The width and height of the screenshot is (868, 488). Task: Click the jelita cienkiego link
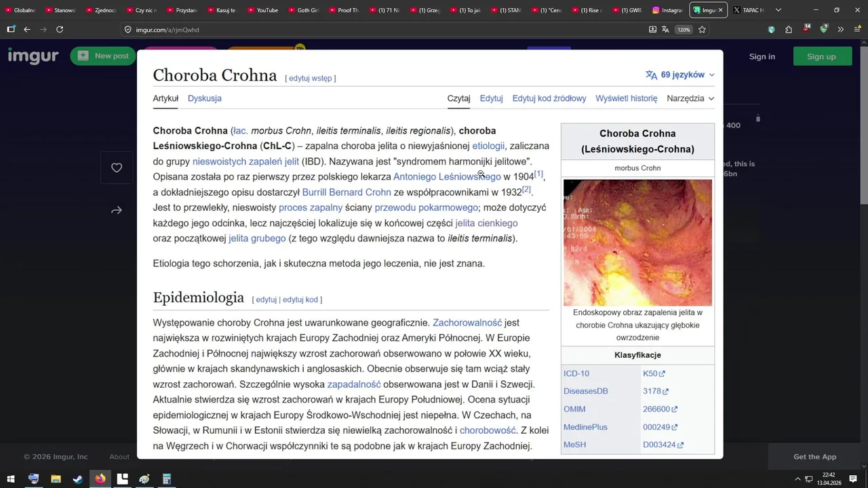[486, 223]
